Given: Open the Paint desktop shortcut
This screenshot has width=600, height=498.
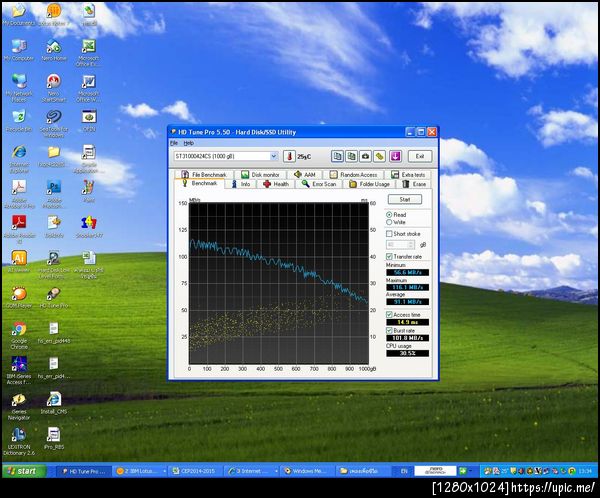Looking at the screenshot, I should coord(89,191).
